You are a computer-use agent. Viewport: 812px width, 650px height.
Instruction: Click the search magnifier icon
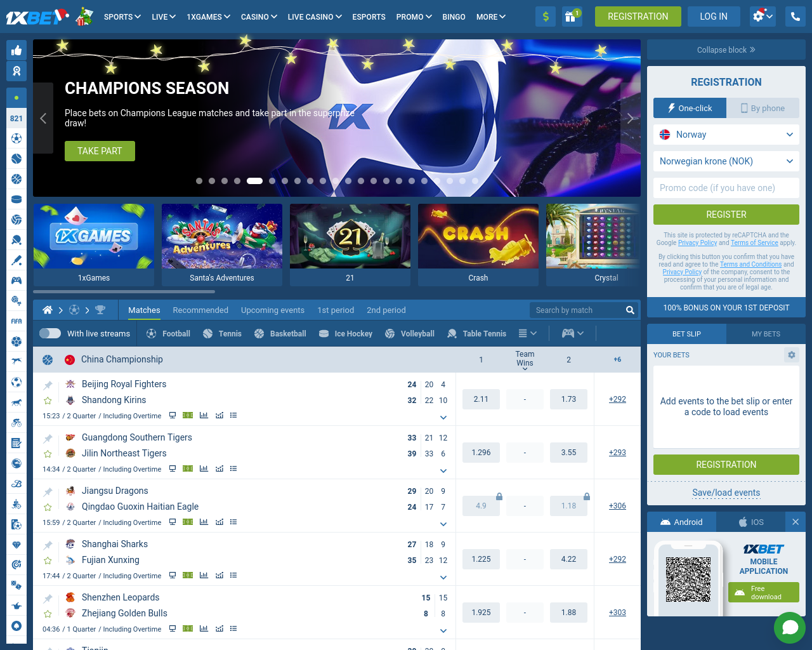(630, 310)
